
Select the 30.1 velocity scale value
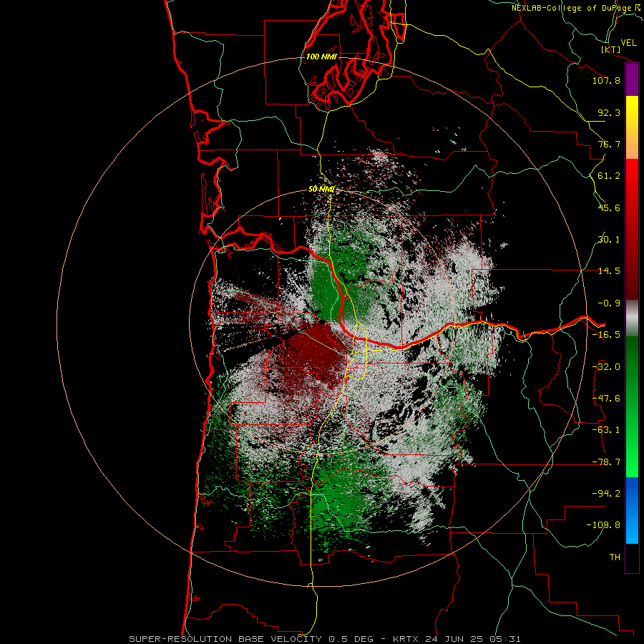[x=609, y=240]
